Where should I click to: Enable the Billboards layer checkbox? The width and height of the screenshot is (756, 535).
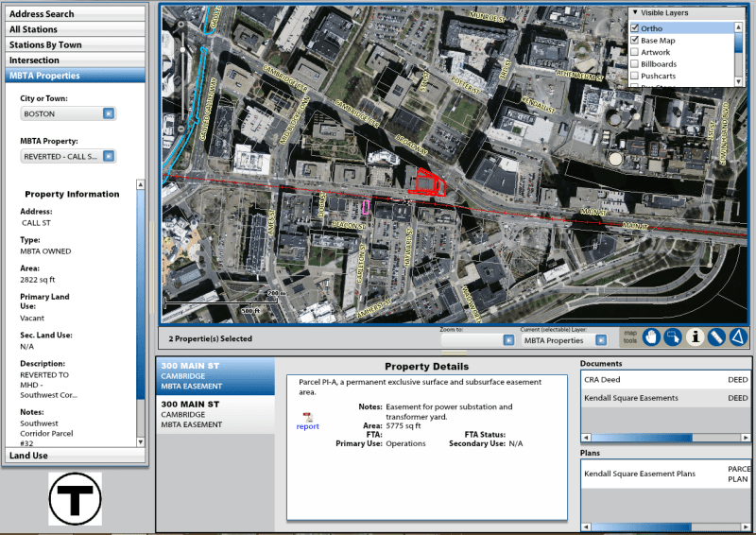coord(635,63)
